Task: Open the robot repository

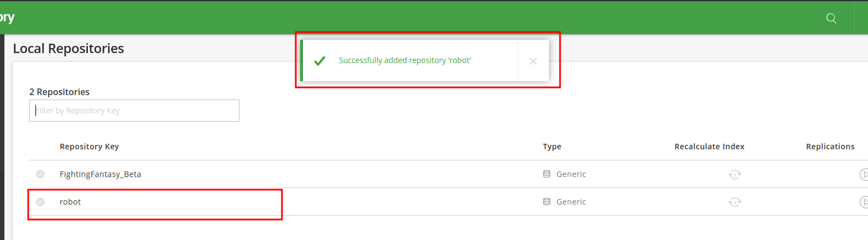Action: click(70, 202)
